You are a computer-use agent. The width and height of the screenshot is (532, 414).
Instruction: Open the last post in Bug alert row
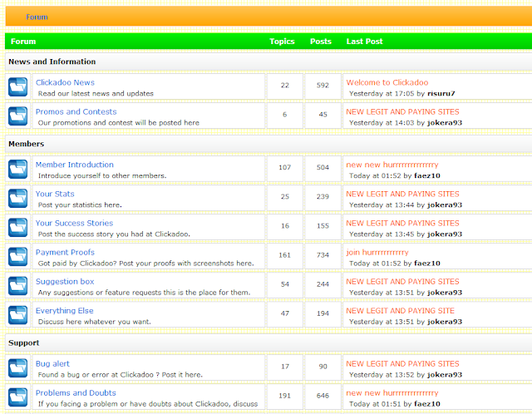[x=402, y=364]
